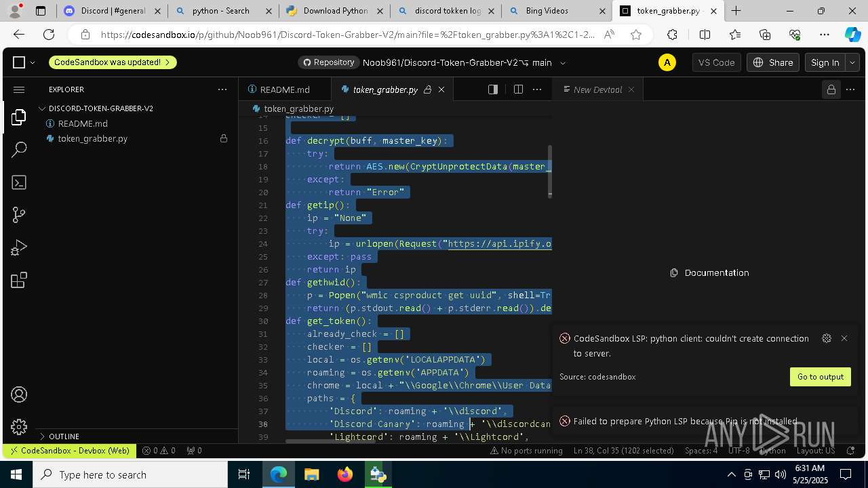Image resolution: width=868 pixels, height=488 pixels.
Task: Open the workspace dropdown next to the logo
Action: coord(33,62)
